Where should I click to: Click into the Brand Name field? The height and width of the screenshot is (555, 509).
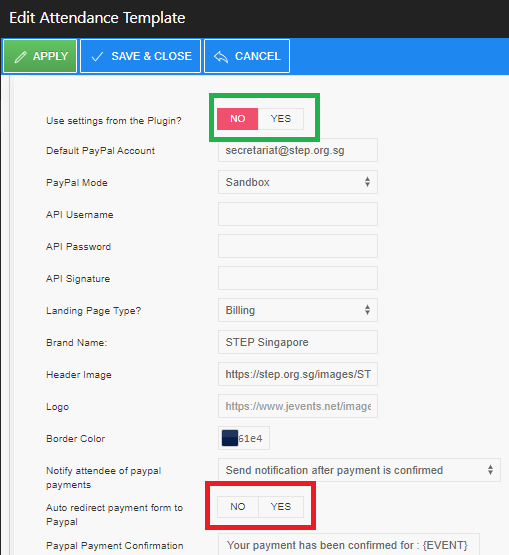(298, 342)
